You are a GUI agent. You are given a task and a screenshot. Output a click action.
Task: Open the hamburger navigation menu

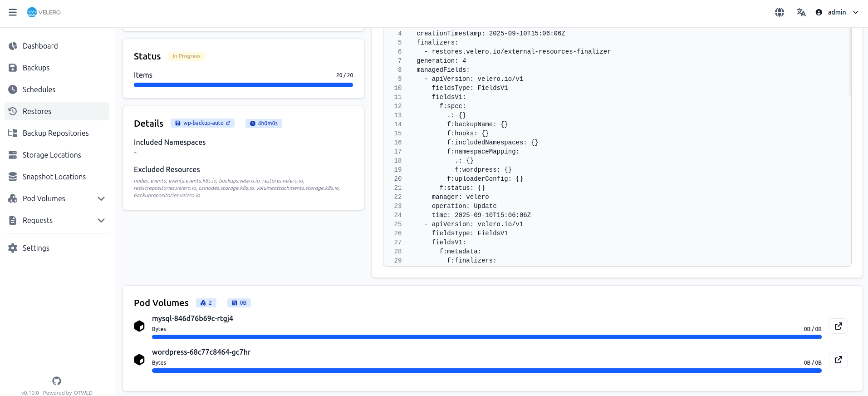click(13, 12)
